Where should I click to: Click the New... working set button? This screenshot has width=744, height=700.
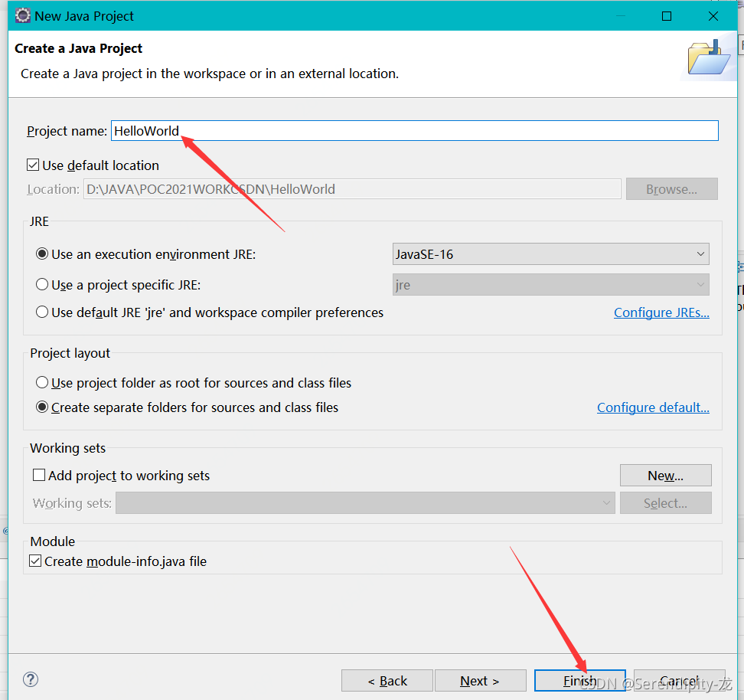(665, 476)
